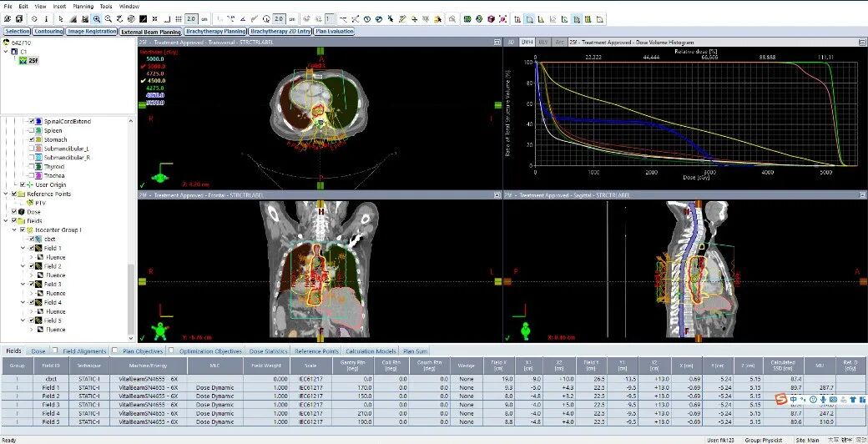Click green patient figure in Frontal view
Screen dimensions: 868x444
160,330
